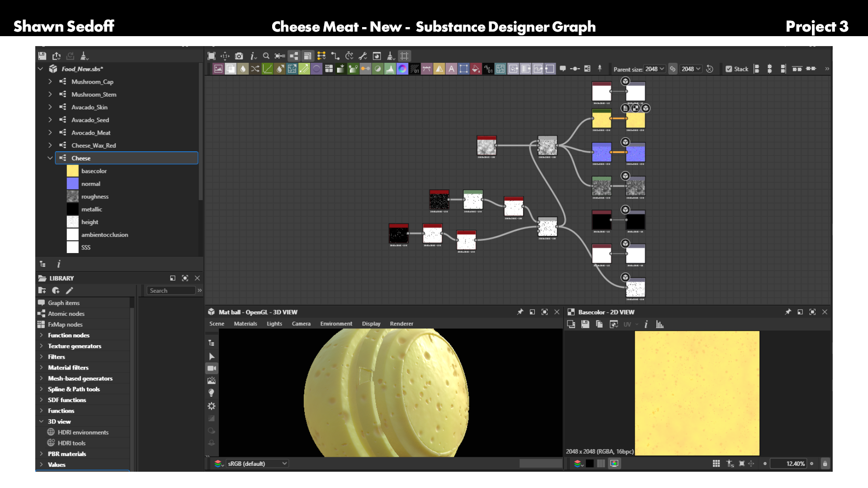Toggle tiling grid display in the 2D view footer
This screenshot has height=488, width=868.
pyautogui.click(x=716, y=464)
